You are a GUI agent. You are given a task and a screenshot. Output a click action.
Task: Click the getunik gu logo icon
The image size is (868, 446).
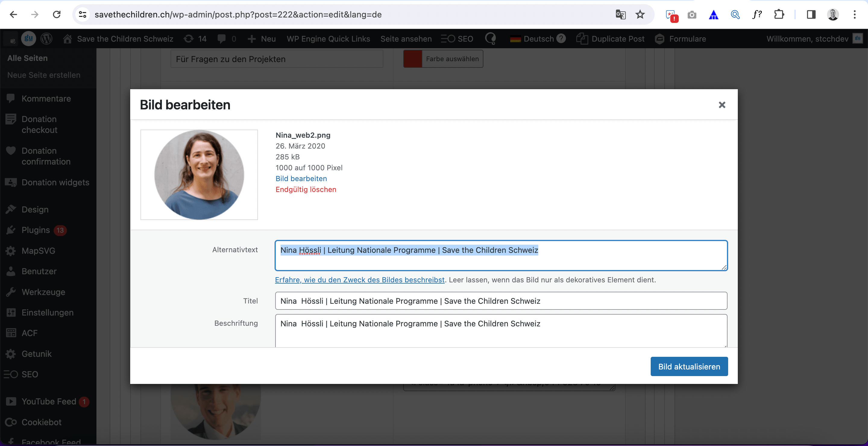29,39
